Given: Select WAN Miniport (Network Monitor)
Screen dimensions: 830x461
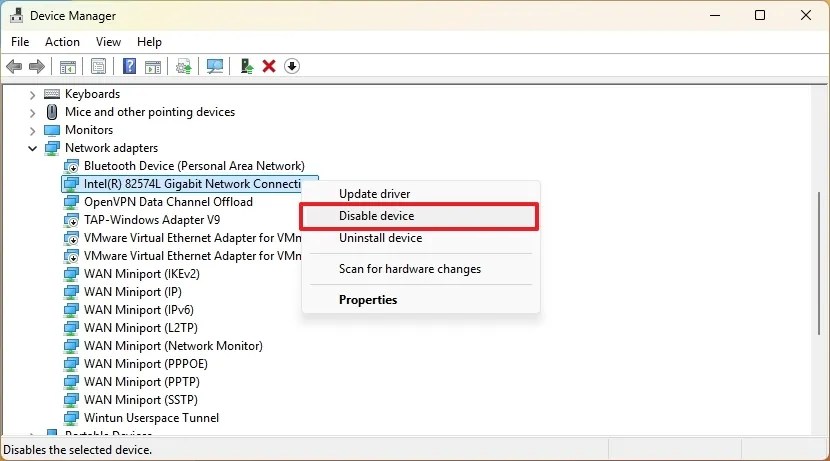Looking at the screenshot, I should click(x=173, y=346).
